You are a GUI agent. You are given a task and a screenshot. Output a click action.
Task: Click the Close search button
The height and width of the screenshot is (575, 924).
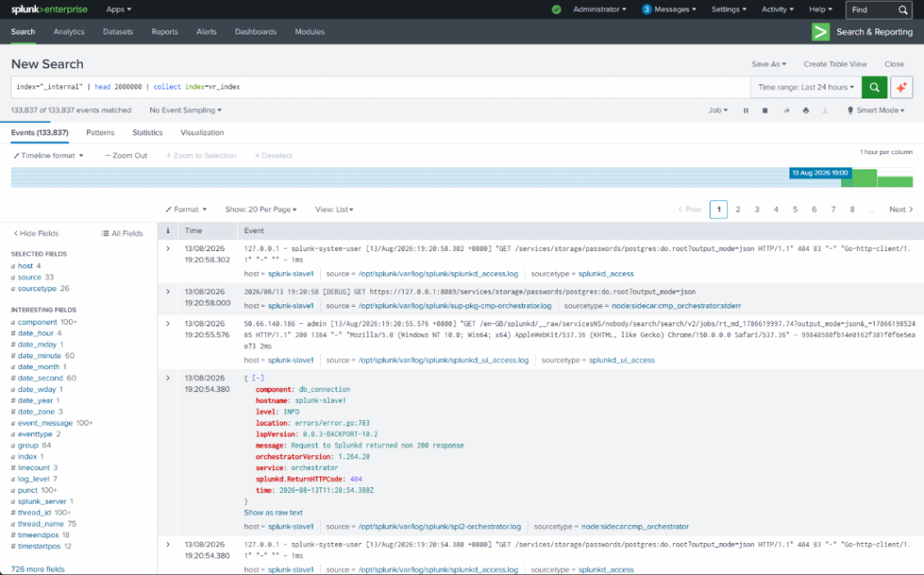click(894, 64)
